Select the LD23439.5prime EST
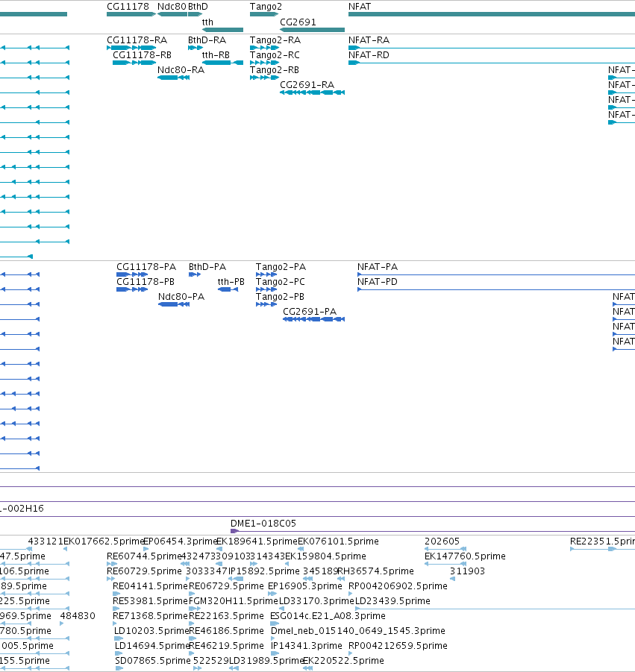The width and height of the screenshot is (635, 672). (x=495, y=609)
